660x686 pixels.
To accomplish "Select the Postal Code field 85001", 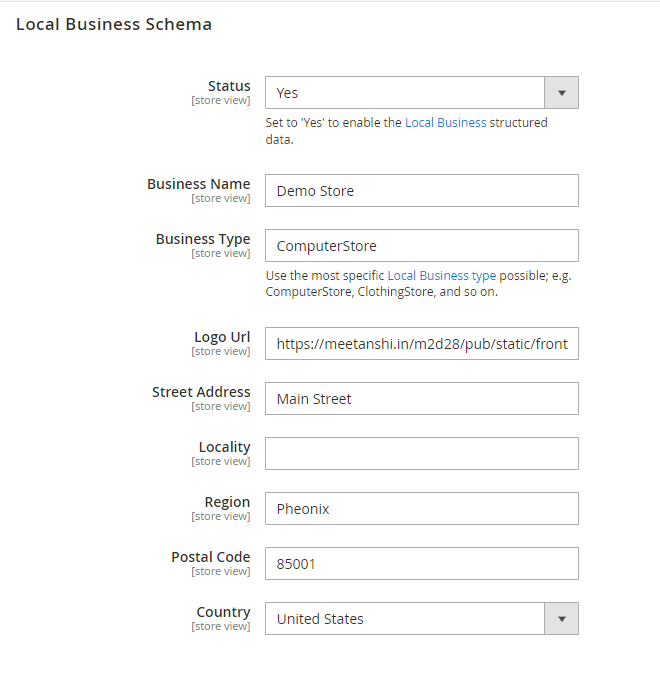I will coord(422,564).
